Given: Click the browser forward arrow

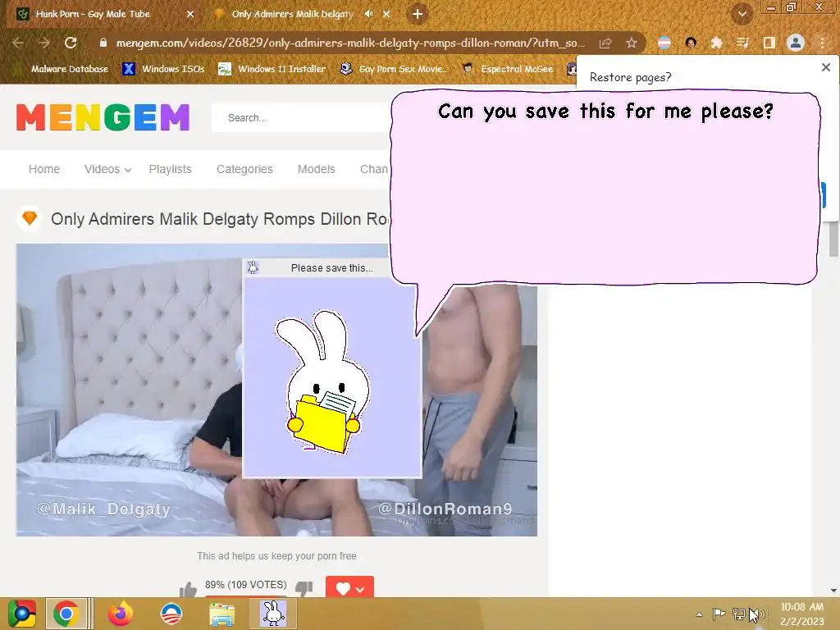Looking at the screenshot, I should [x=44, y=43].
